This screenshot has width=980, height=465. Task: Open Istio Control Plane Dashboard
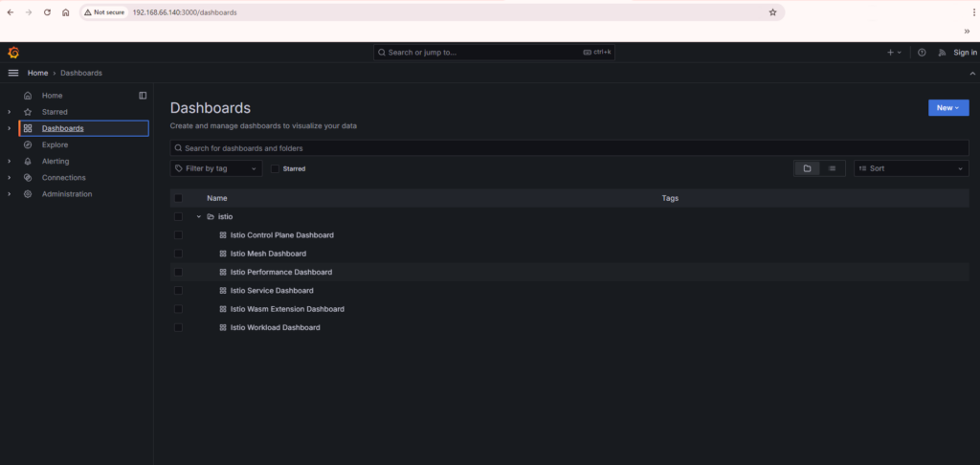(282, 235)
